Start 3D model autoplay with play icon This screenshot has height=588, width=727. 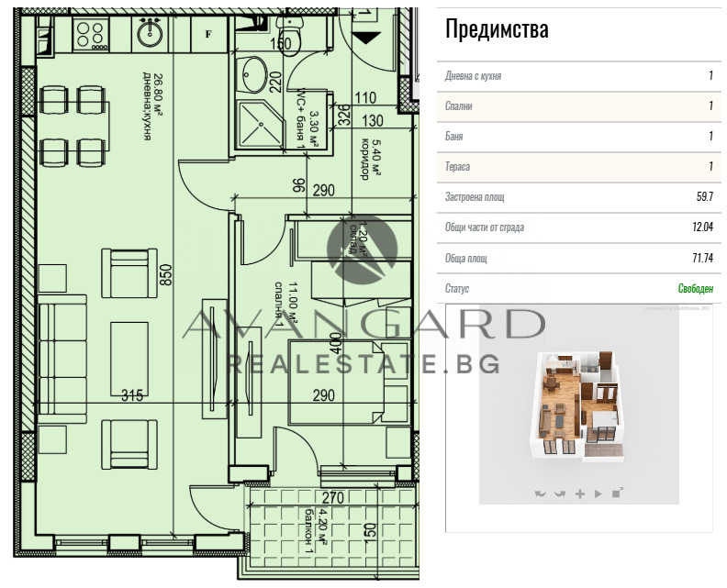[x=598, y=494]
